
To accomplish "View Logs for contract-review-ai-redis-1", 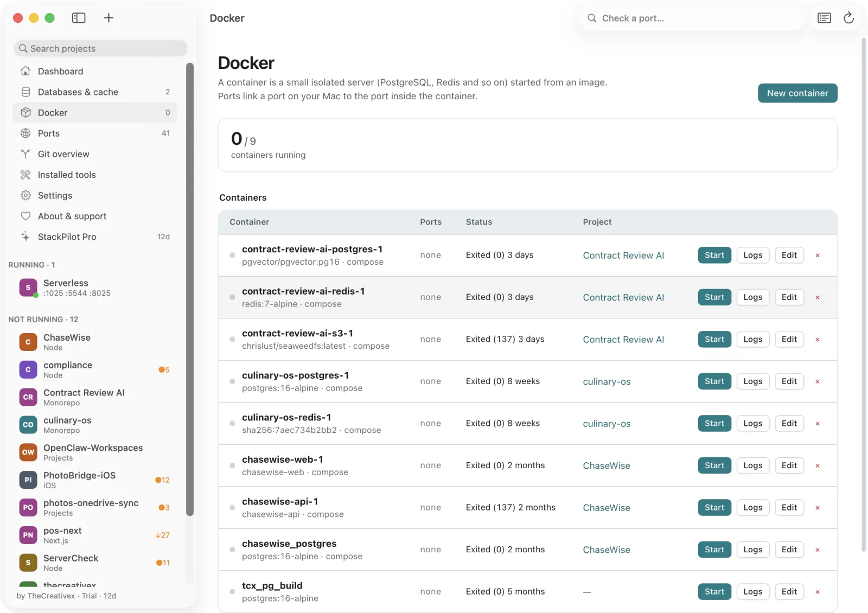I will [x=753, y=297].
